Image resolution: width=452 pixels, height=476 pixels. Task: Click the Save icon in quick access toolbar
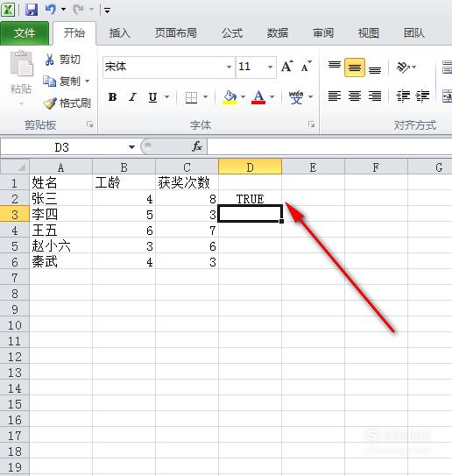coord(32,10)
